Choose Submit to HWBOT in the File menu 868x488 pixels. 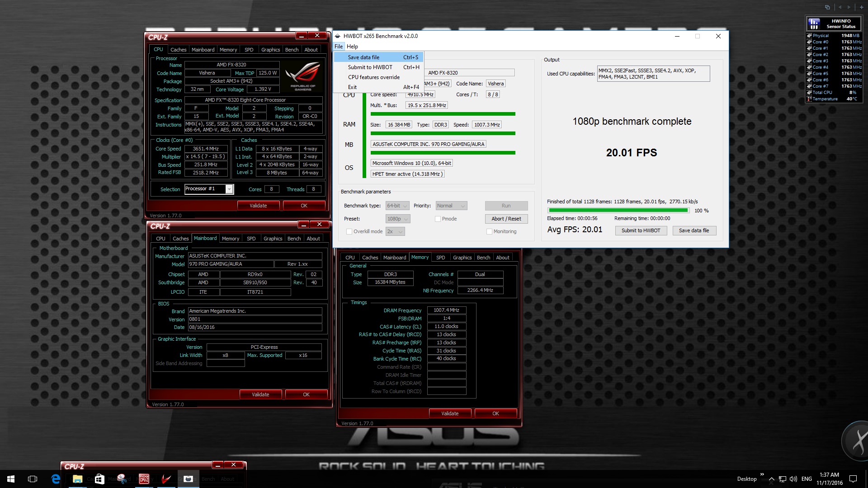[x=378, y=67]
